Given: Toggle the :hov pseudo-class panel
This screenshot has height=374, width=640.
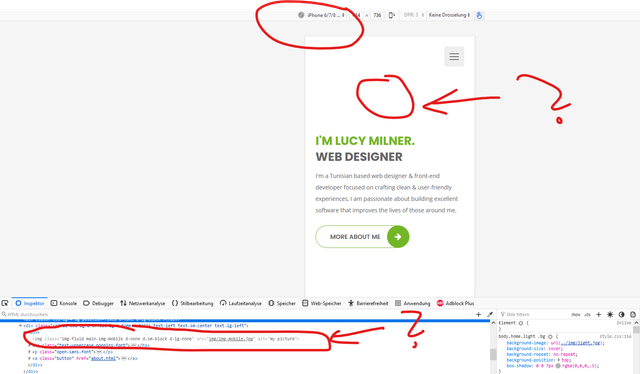Looking at the screenshot, I should 576,314.
